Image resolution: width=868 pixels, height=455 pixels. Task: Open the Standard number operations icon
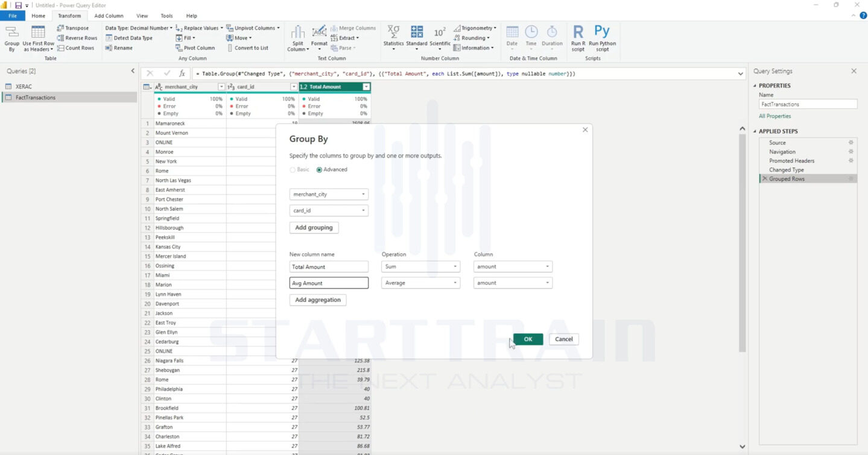point(417,39)
